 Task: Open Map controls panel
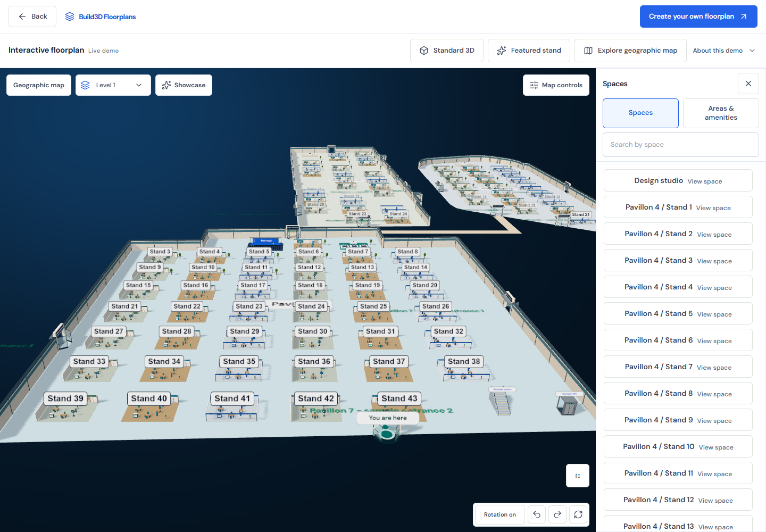pos(556,85)
